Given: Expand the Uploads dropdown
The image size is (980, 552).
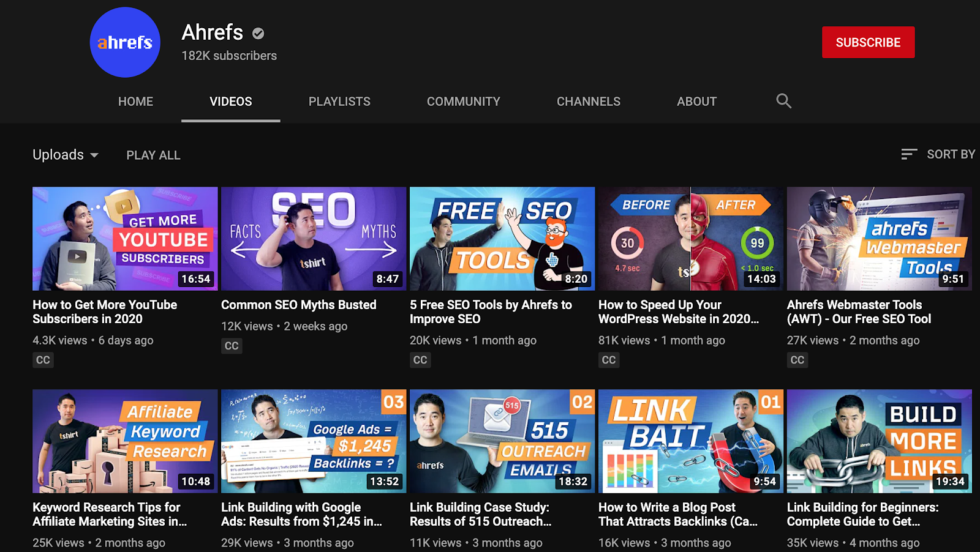Looking at the screenshot, I should tap(66, 155).
